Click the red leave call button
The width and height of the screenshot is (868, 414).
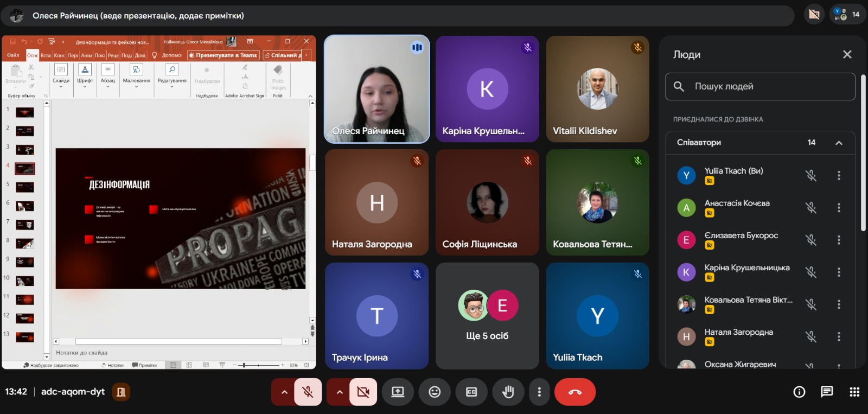coord(575,392)
